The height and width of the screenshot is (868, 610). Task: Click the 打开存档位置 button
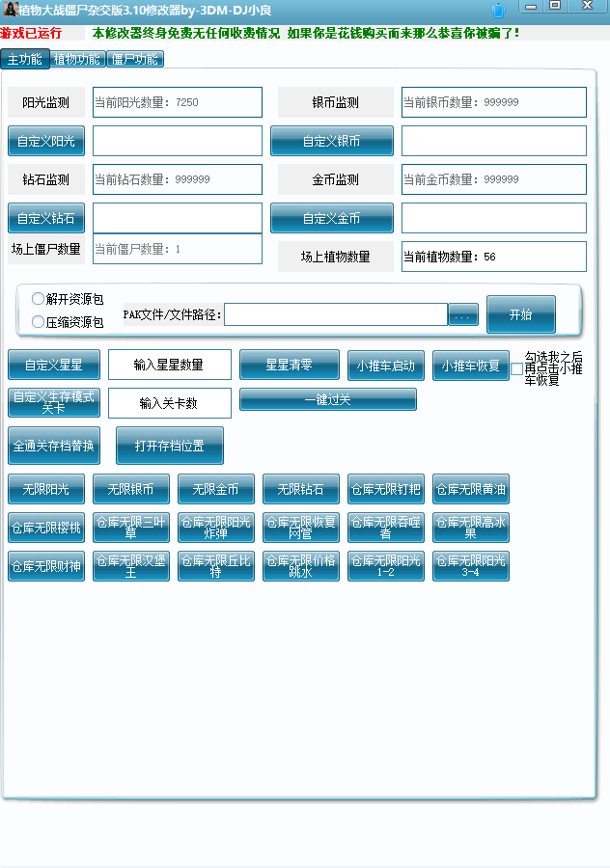(170, 446)
